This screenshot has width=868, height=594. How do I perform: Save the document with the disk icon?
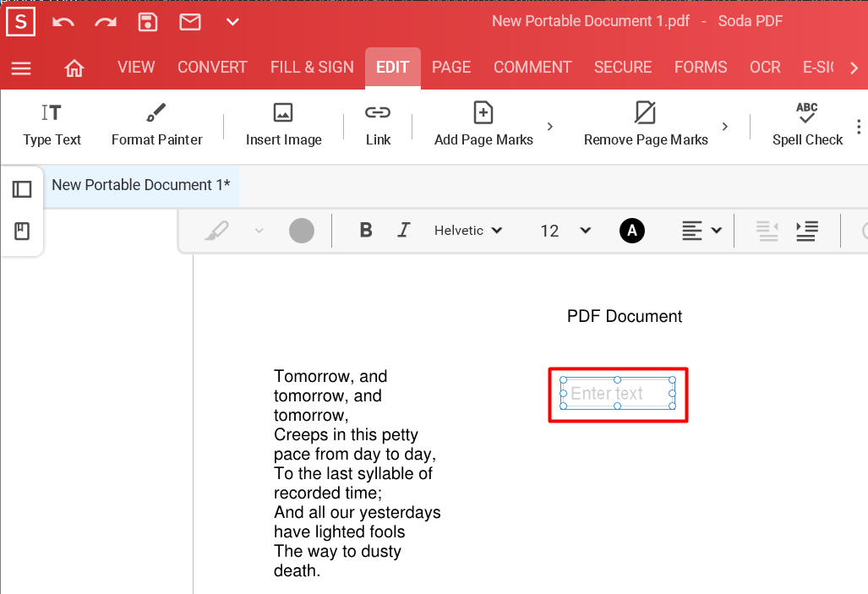point(148,22)
